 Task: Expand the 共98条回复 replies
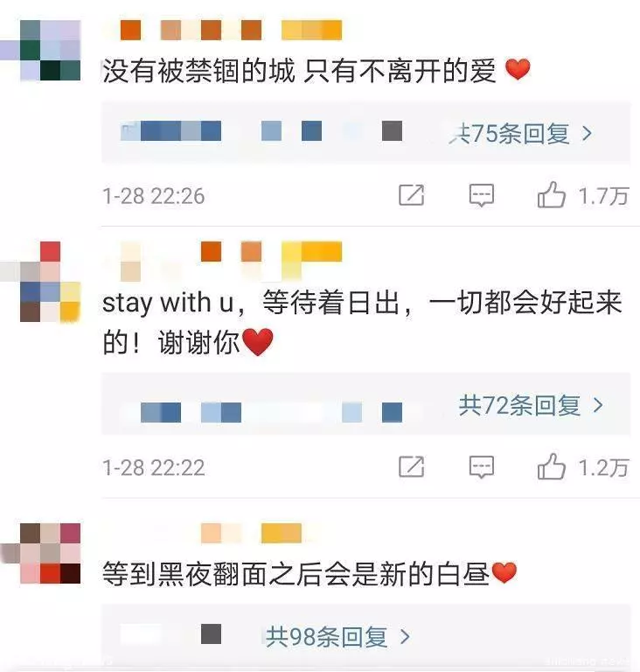[338, 636]
